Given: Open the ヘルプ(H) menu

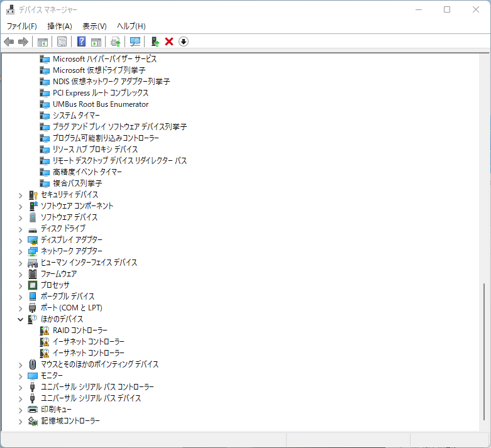Looking at the screenshot, I should point(131,26).
